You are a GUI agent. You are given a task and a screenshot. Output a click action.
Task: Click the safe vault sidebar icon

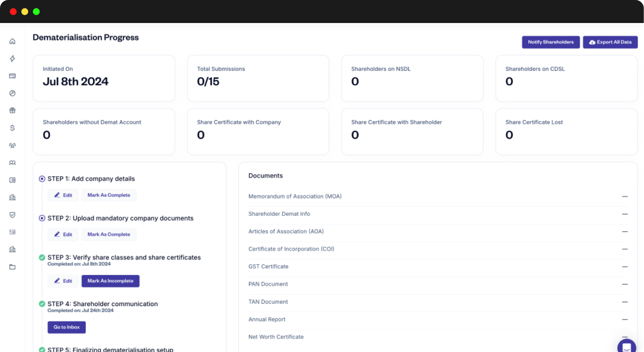[12, 180]
